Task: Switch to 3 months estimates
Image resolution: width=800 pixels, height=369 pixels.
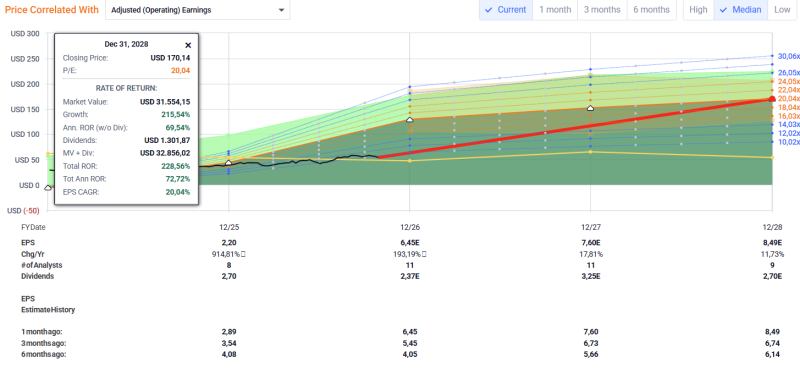Action: coord(602,10)
